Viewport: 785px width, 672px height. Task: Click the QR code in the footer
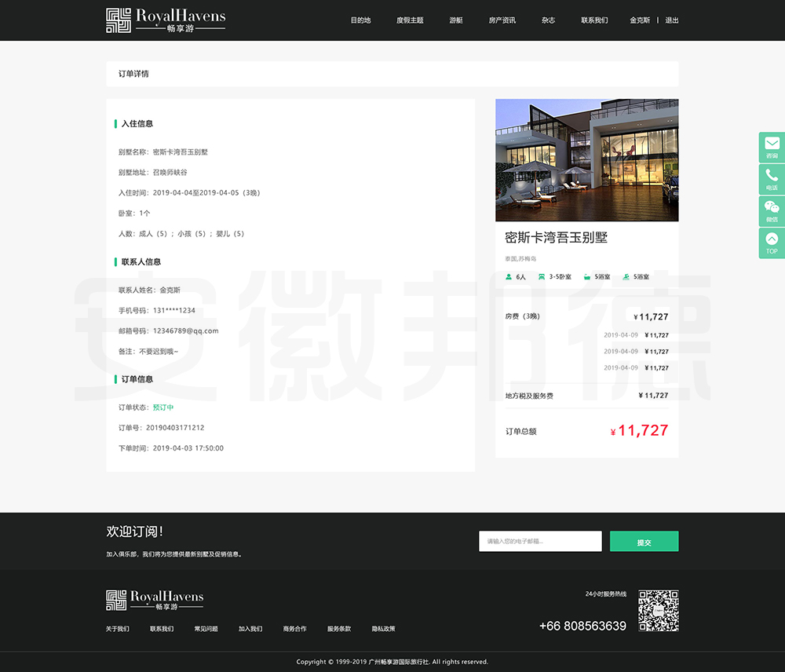point(658,611)
